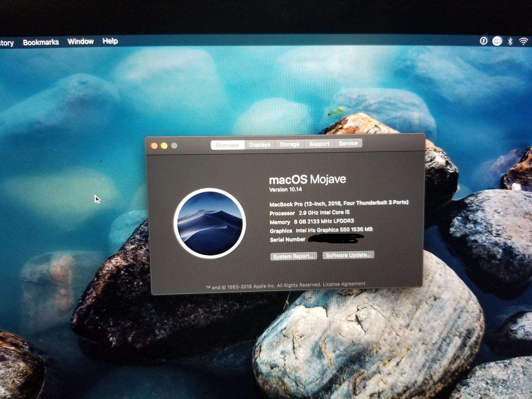Open the License Agreement link
Viewport: 532px width, 399px height.
[344, 284]
